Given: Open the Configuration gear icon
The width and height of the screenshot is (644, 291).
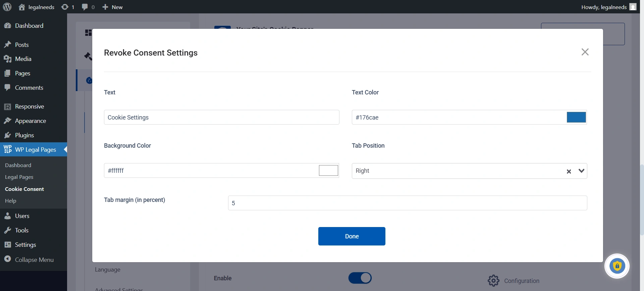Looking at the screenshot, I should point(493,281).
